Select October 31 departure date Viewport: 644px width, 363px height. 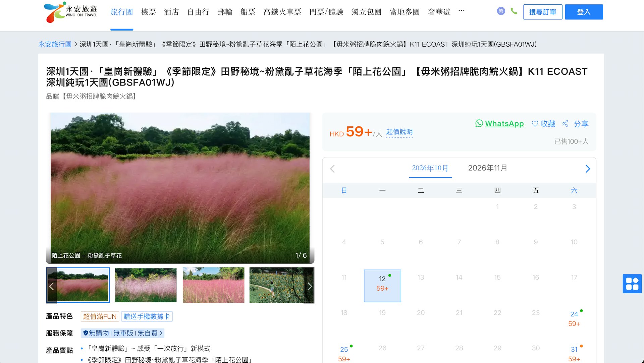tap(574, 354)
